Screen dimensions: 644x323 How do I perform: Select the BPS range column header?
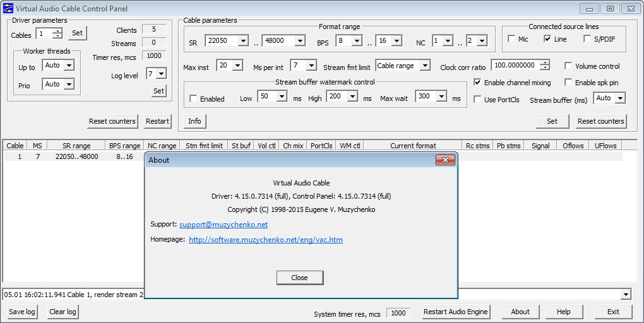coord(124,146)
